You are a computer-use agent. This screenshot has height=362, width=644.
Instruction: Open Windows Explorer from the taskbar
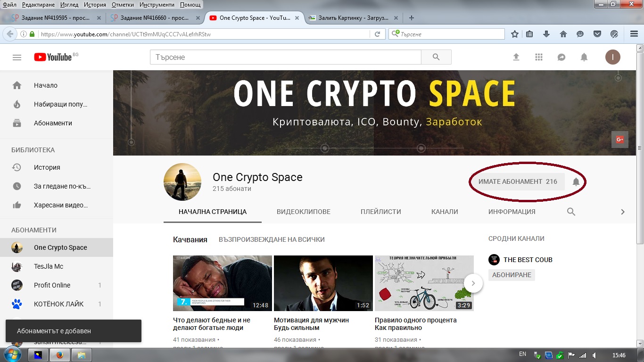[x=82, y=355]
